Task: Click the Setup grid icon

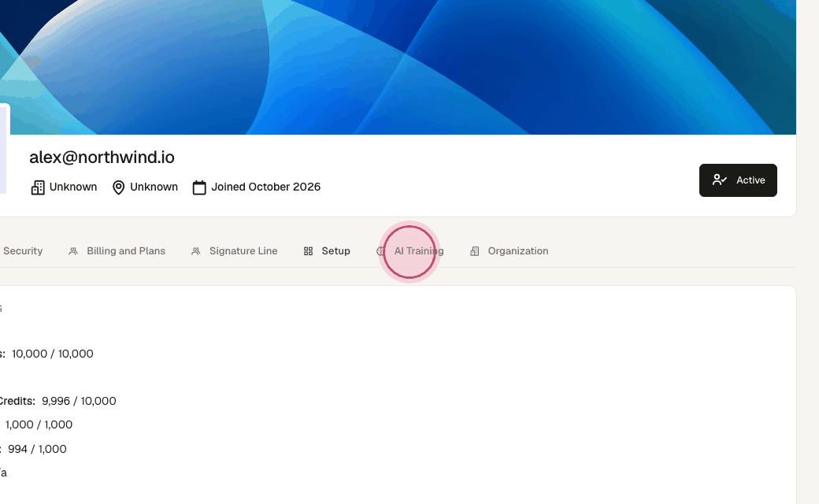Action: click(x=308, y=251)
